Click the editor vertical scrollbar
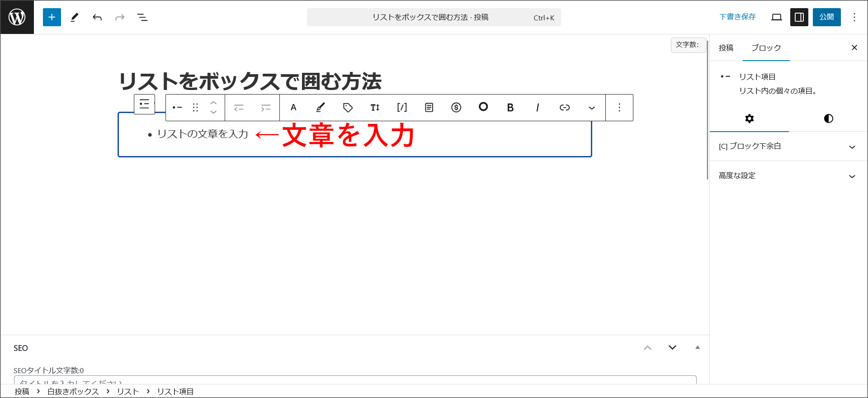 tap(708, 110)
